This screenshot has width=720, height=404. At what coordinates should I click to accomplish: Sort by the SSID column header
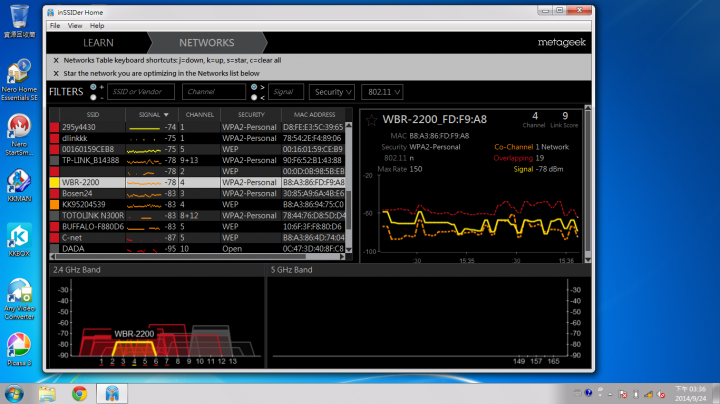pos(92,114)
